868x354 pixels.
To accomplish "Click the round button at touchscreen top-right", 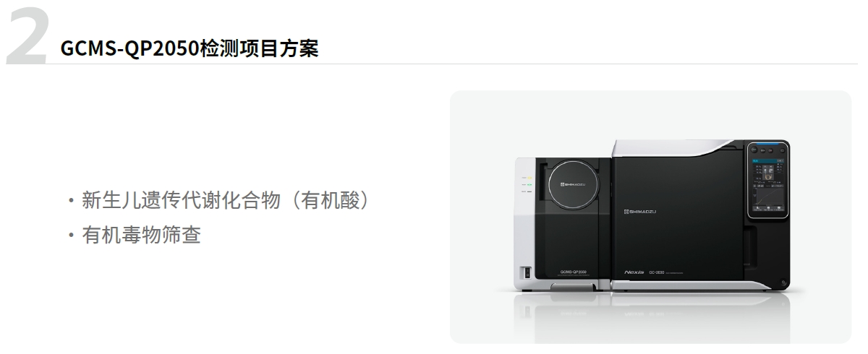I will pyautogui.click(x=782, y=150).
